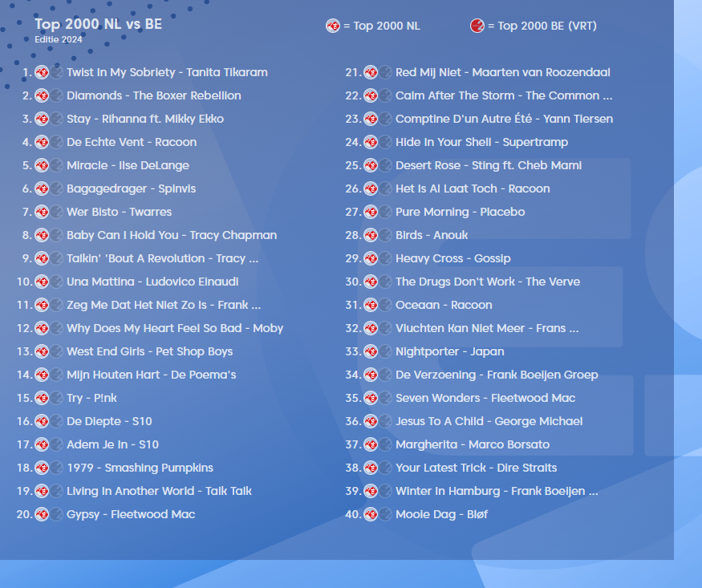Click NL icon beside Stay - Rihanna
702x588 pixels.
[42, 119]
